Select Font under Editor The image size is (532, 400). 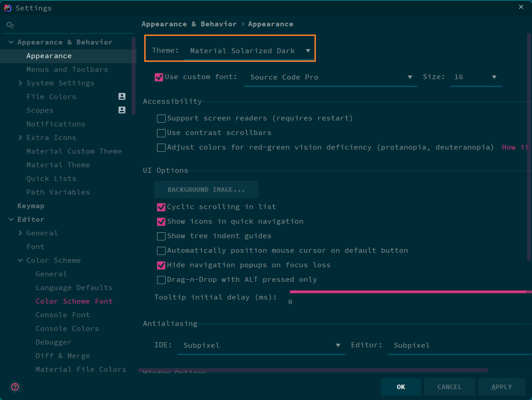click(35, 247)
